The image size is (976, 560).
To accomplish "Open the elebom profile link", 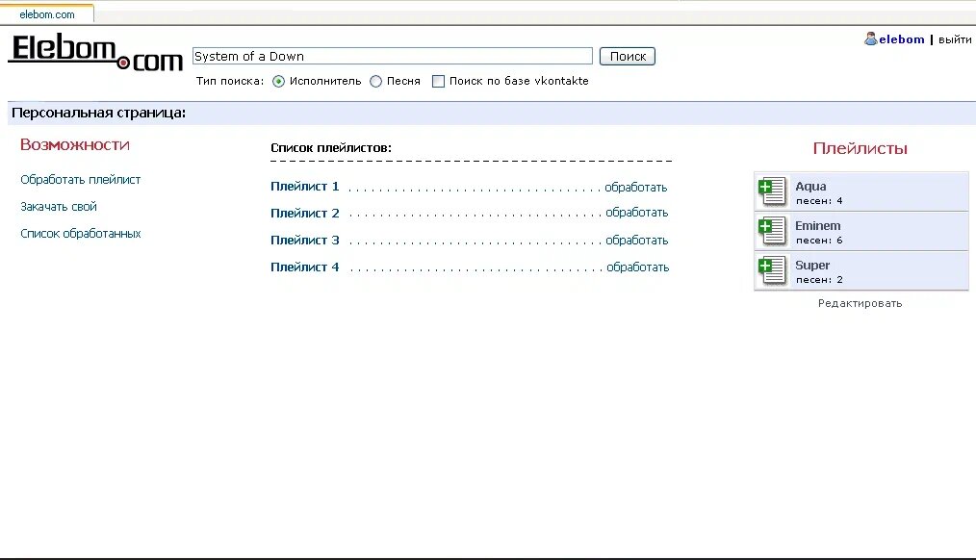I will coord(901,39).
